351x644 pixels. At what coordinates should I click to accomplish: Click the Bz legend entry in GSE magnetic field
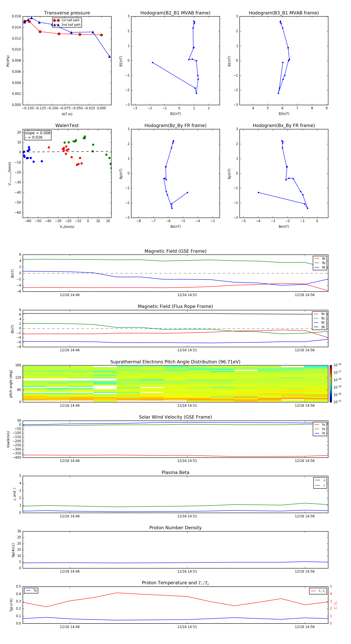tap(320, 267)
